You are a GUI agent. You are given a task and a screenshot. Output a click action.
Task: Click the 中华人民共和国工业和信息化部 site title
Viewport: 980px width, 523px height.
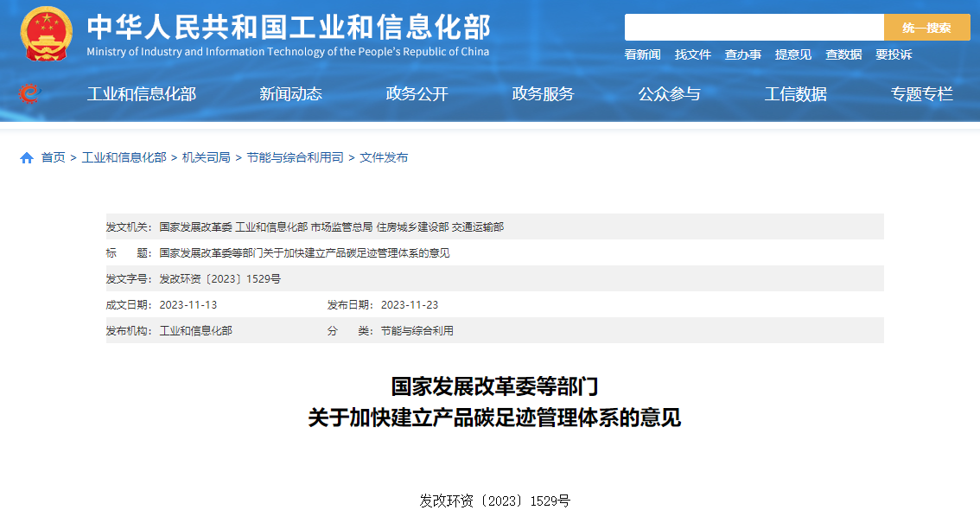click(288, 27)
